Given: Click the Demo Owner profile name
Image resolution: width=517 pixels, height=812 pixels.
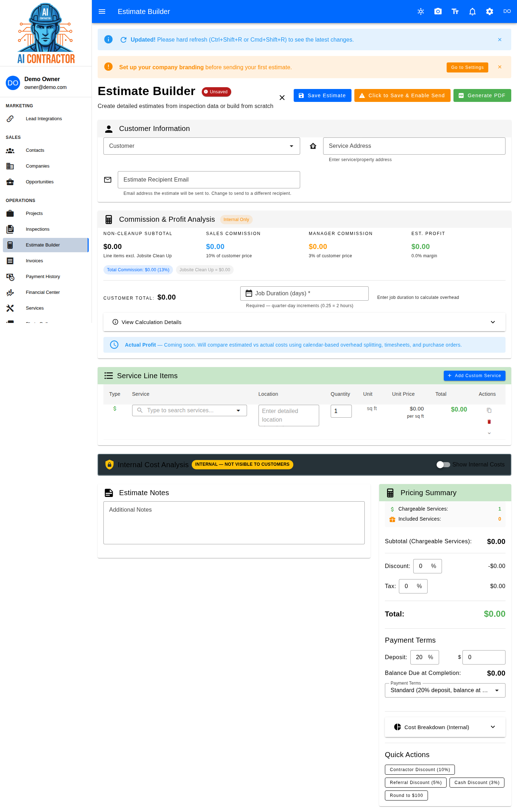Looking at the screenshot, I should tap(42, 79).
